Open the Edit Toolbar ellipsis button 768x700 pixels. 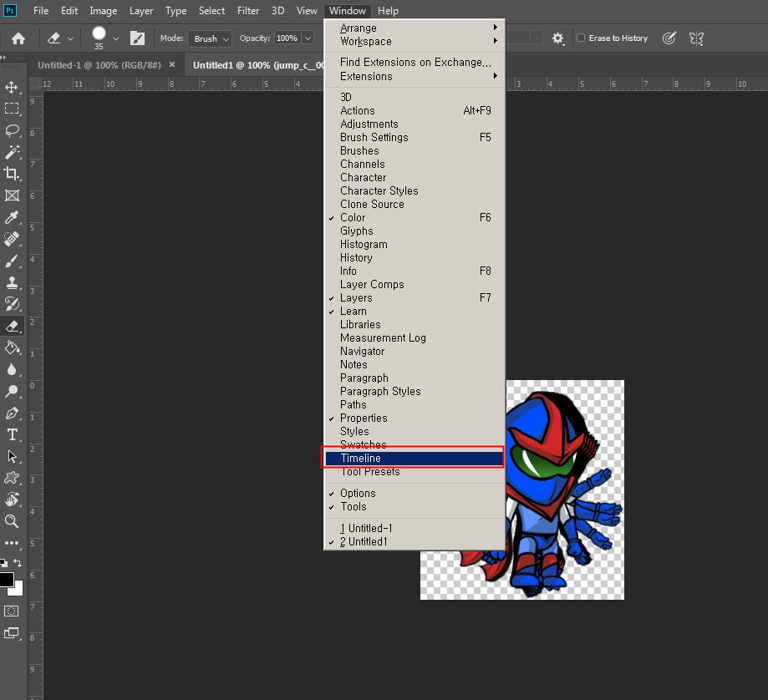(12, 543)
